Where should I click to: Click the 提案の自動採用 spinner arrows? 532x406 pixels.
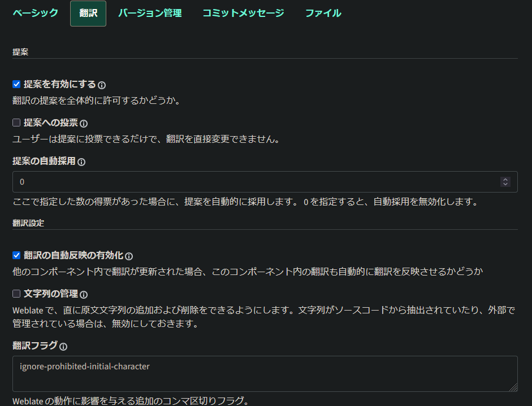505,182
